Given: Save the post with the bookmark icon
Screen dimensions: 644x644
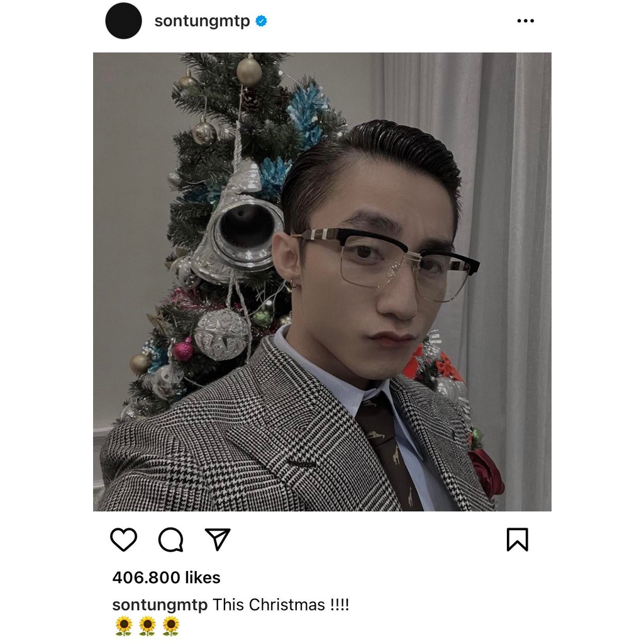Looking at the screenshot, I should 517,539.
